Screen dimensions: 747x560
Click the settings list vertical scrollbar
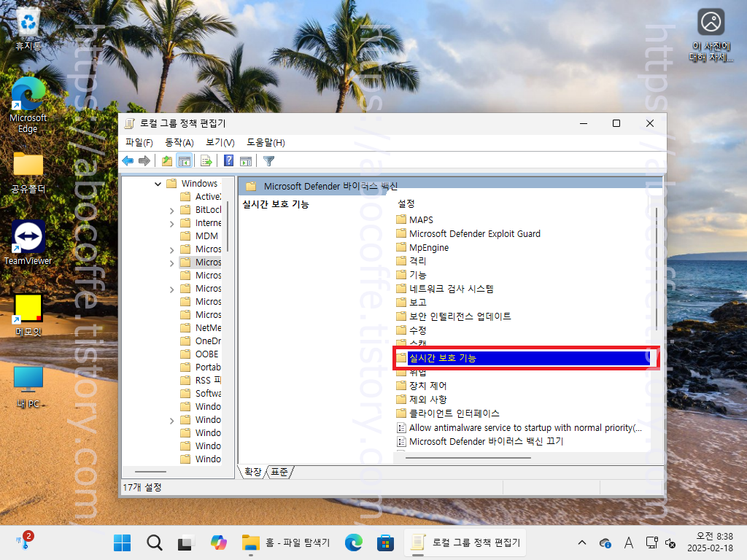657,268
